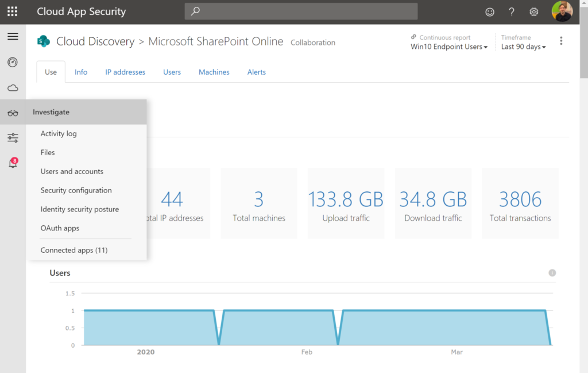Toggle the hamburger navigation menu
The image size is (588, 373).
[x=13, y=36]
